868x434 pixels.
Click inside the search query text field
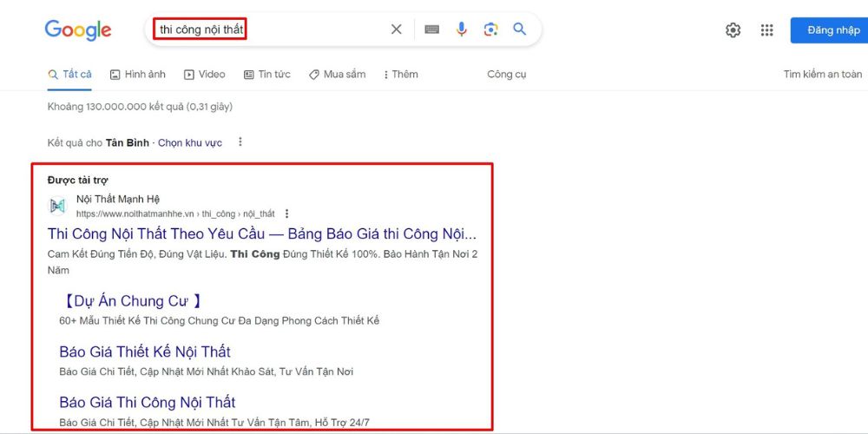[200, 30]
